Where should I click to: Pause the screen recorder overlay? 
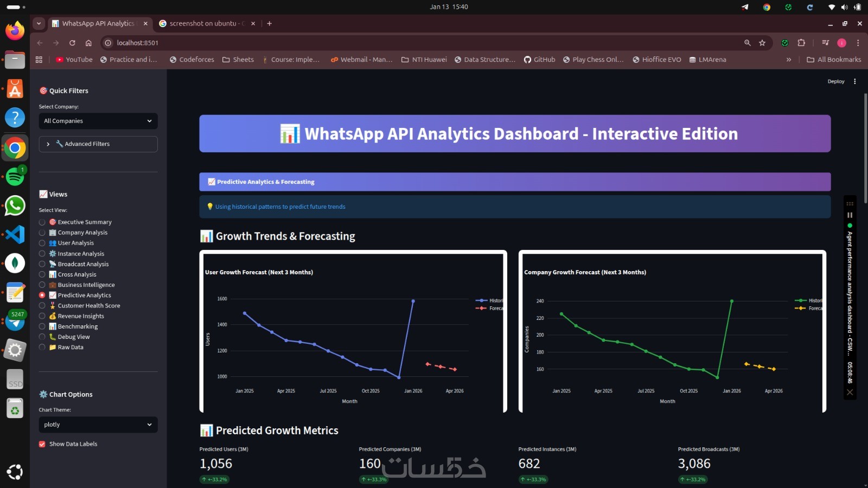[x=850, y=215]
